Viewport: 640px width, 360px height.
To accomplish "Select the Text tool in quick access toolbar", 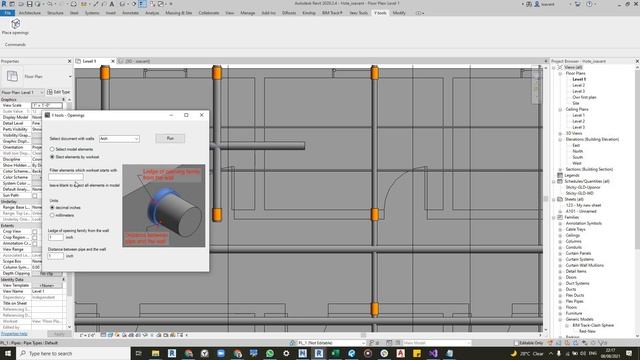I will pyautogui.click(x=111, y=4).
